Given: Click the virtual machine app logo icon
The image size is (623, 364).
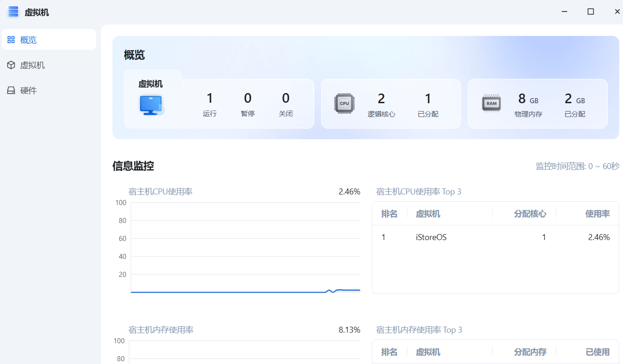Looking at the screenshot, I should tap(13, 12).
